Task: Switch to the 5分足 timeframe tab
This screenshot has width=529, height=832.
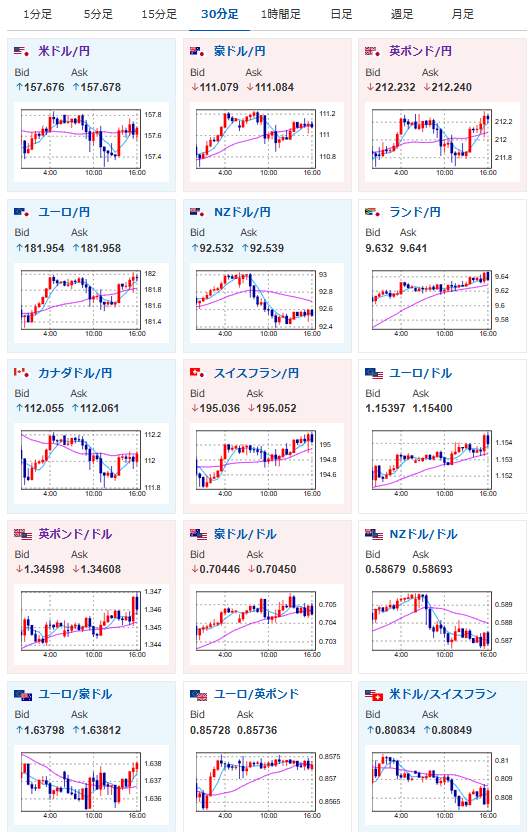Action: pos(98,14)
